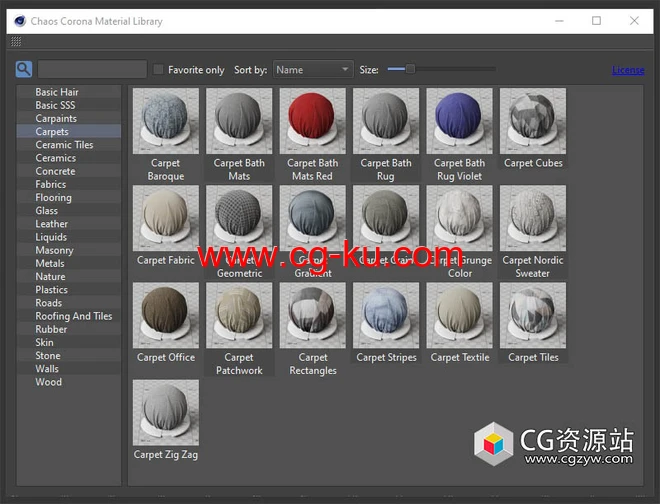The image size is (660, 504).
Task: Choose the Stone category
Action: (69, 355)
